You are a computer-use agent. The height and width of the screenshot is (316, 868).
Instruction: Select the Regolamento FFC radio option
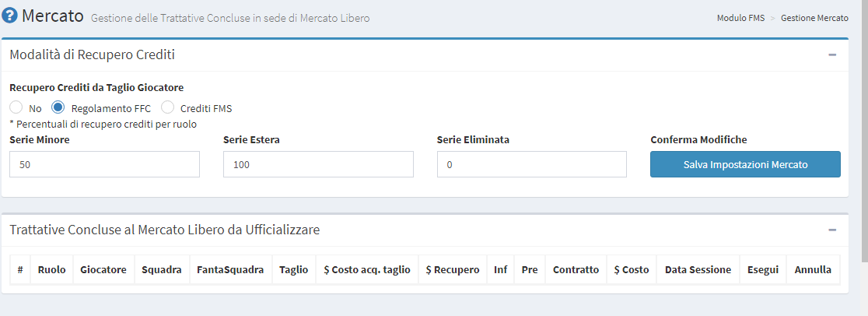[58, 107]
